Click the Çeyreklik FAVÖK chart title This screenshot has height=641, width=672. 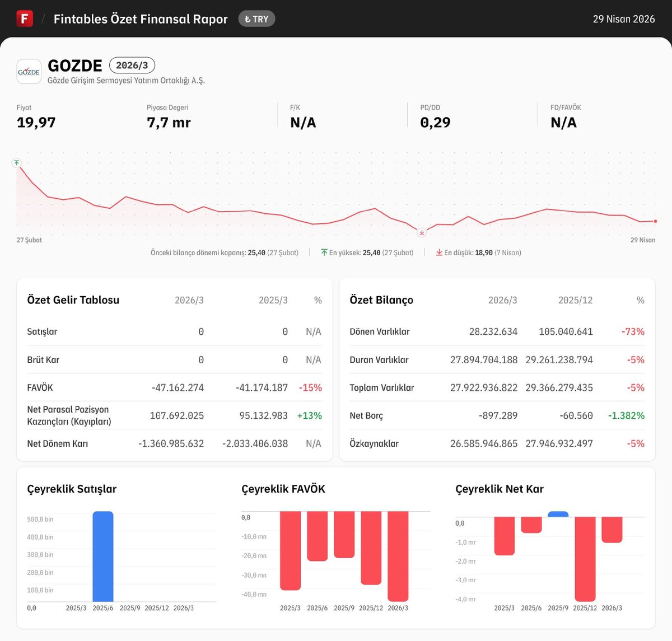[283, 489]
